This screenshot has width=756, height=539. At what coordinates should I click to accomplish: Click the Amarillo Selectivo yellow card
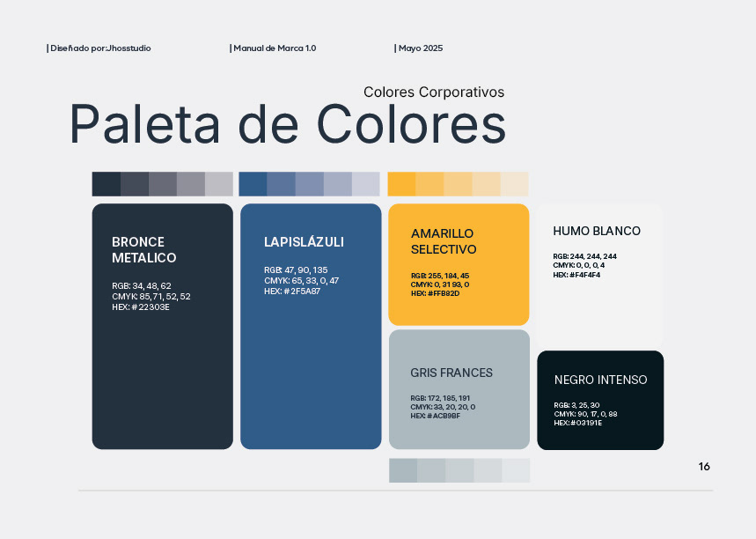[x=459, y=264]
